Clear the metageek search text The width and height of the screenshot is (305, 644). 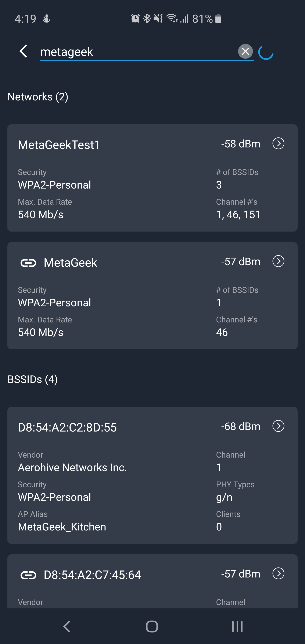click(245, 51)
